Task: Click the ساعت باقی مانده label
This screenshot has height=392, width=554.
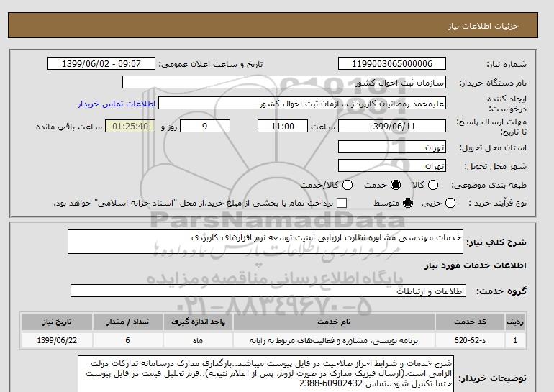Action: [x=69, y=127]
